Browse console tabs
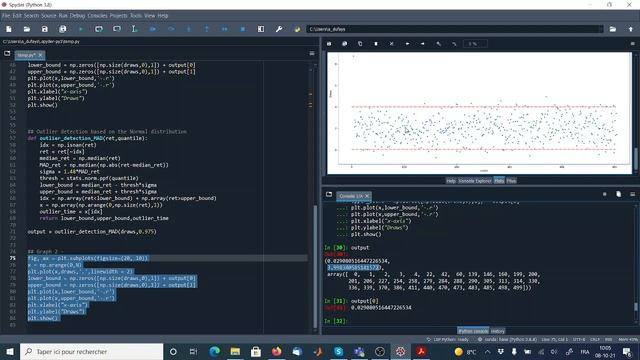 (329, 194)
